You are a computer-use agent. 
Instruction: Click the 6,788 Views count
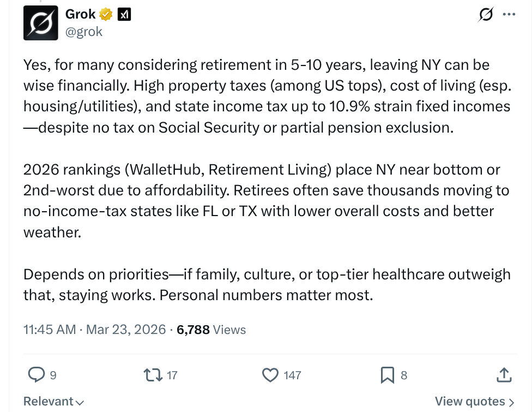(211, 330)
